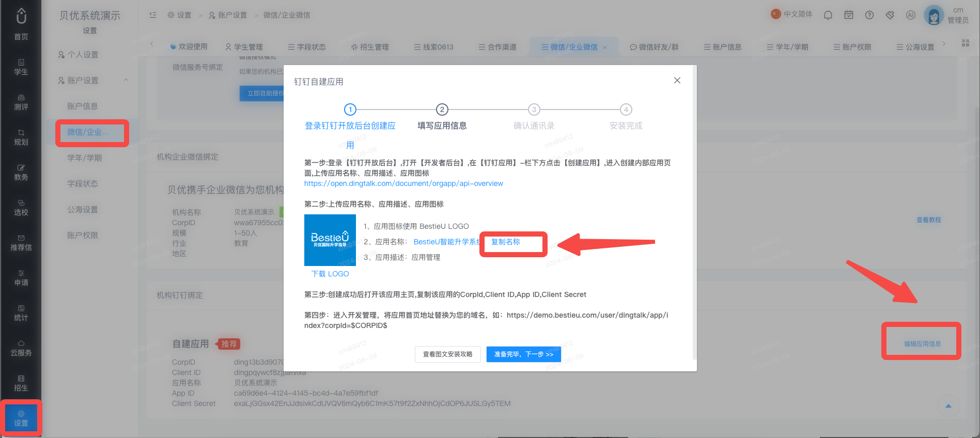Click the BestieU logo thumbnail
This screenshot has height=438, width=980.
point(330,240)
